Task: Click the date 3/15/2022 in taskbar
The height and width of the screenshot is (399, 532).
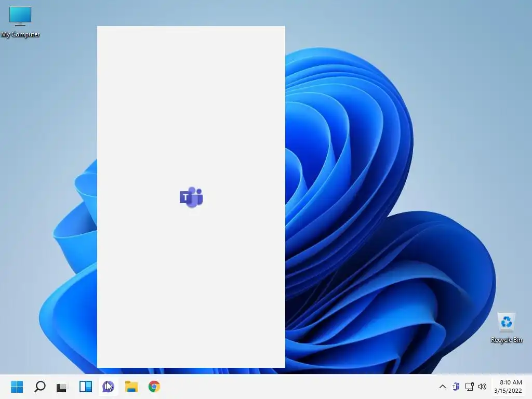Action: click(x=508, y=391)
